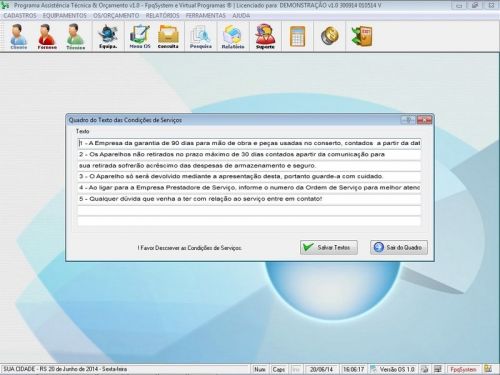Create a Nova OS from toolbar
Screen dimensions: 500x375
pyautogui.click(x=140, y=37)
